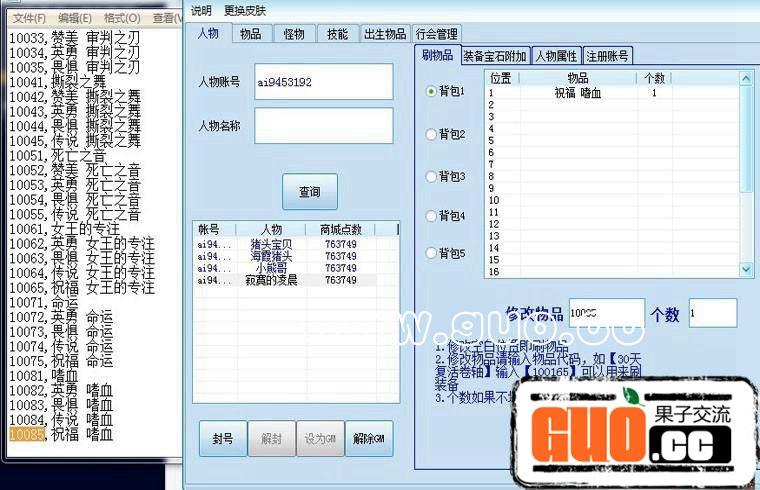Click the 设为GM button
Screen dimensions: 760x490
click(318, 439)
